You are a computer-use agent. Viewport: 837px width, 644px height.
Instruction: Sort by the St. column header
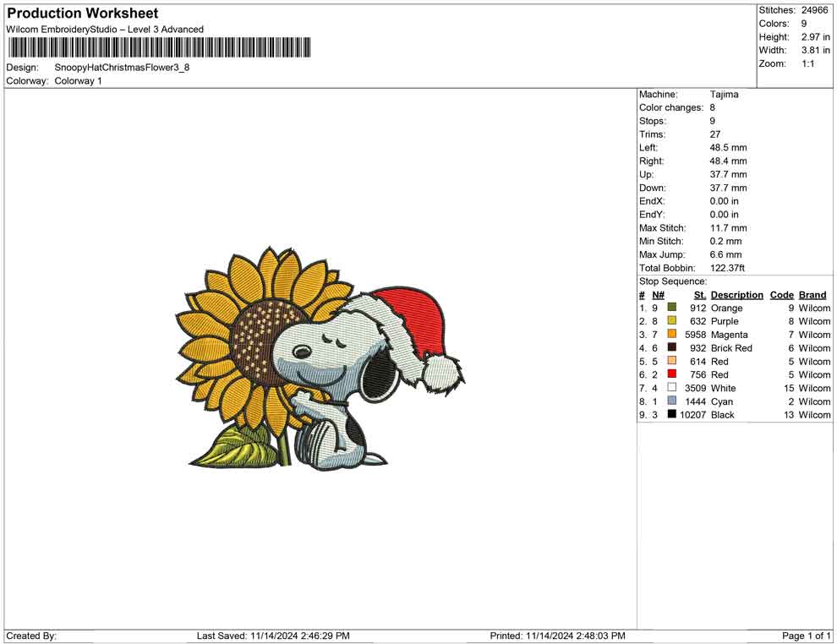[x=700, y=294]
